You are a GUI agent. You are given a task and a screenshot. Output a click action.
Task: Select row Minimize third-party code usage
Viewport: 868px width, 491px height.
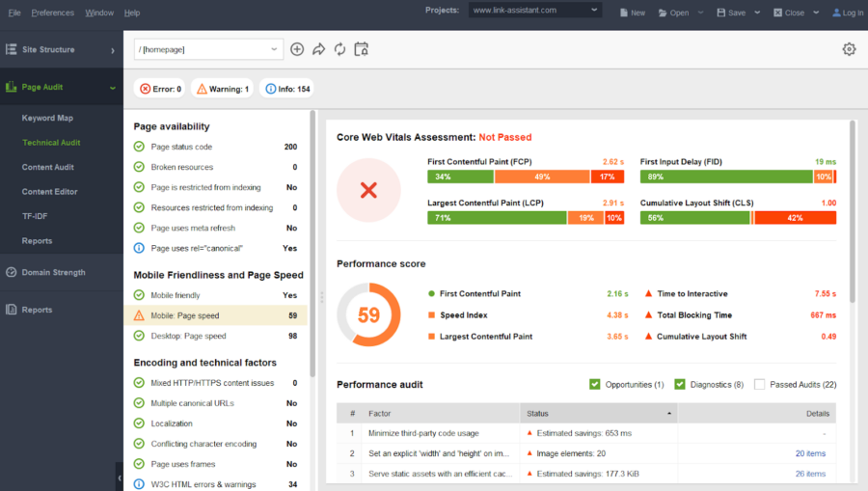coord(586,433)
